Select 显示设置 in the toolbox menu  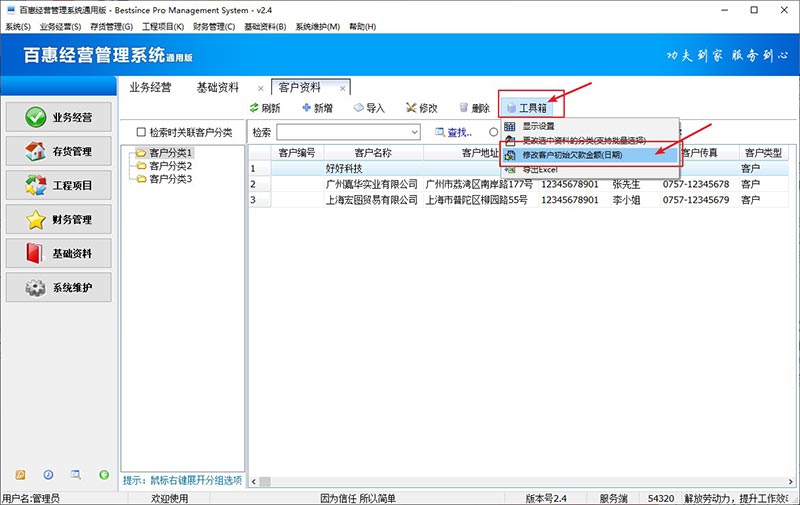pos(538,126)
